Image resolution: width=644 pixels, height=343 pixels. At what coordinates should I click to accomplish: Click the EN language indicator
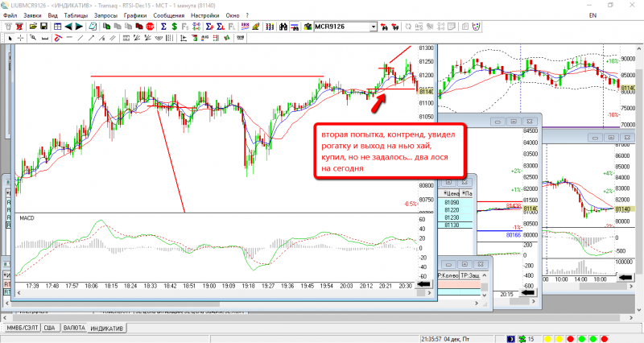coord(592,15)
